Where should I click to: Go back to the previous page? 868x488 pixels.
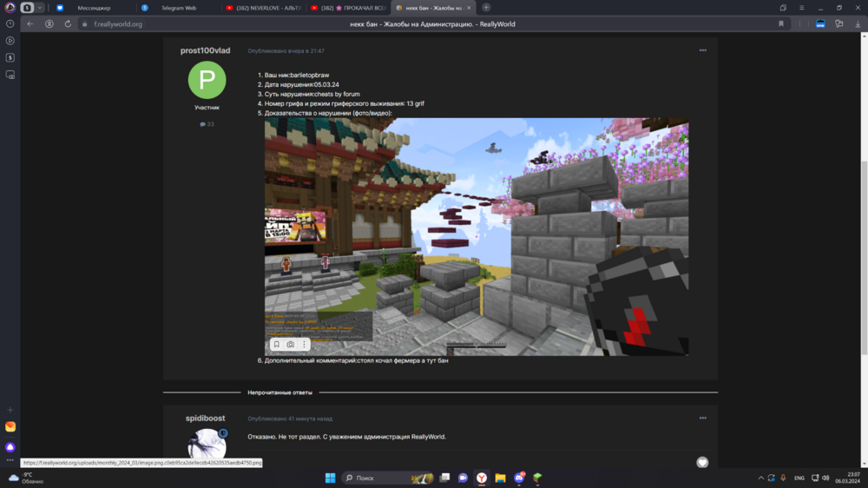[x=30, y=23]
